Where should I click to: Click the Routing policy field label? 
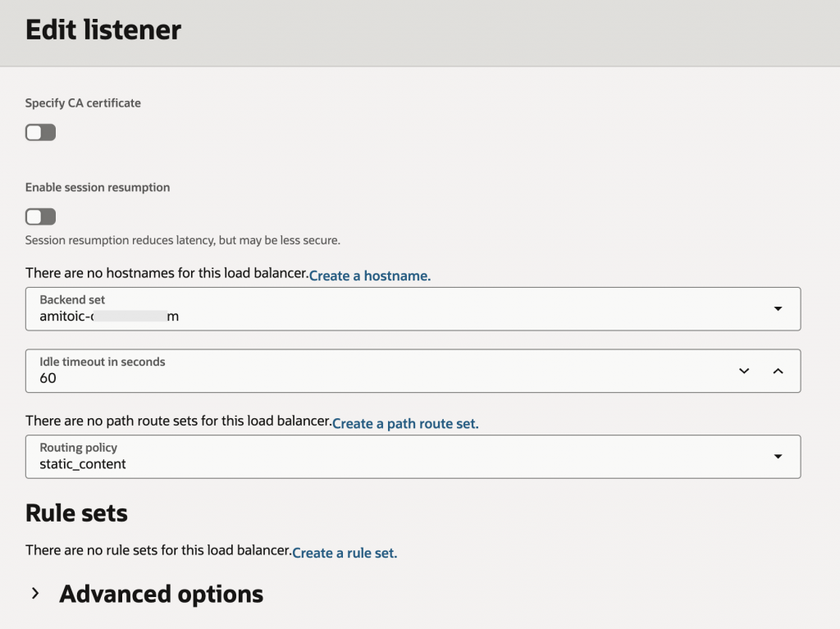78,448
